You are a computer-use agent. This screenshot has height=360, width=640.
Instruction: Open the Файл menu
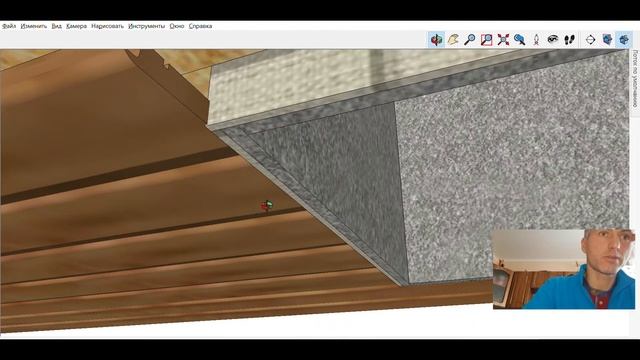point(9,26)
